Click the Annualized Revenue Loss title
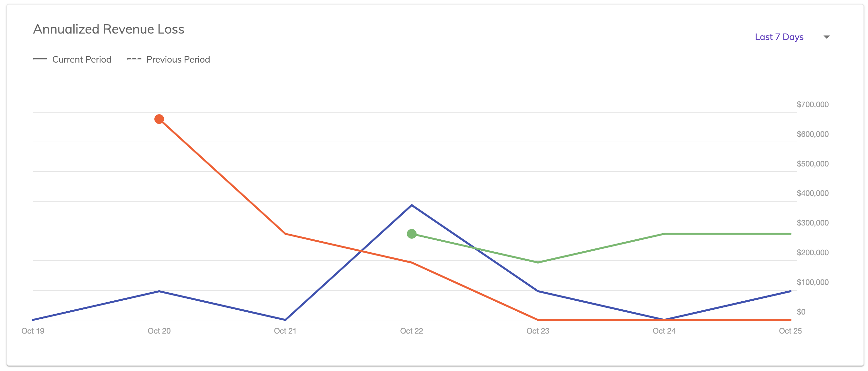This screenshot has height=371, width=868. tap(108, 29)
